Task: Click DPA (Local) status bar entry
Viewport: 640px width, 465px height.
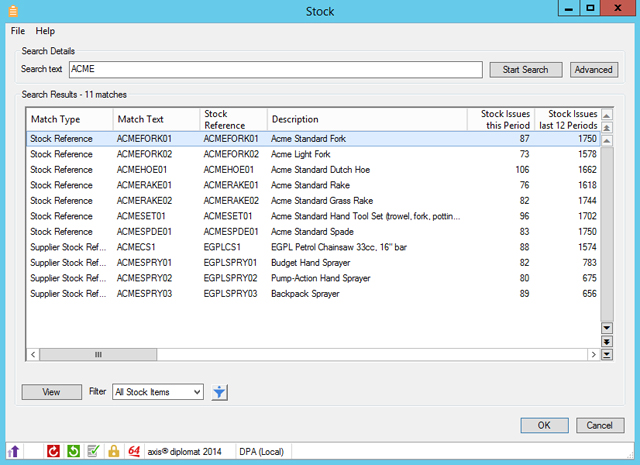Action: (x=262, y=452)
